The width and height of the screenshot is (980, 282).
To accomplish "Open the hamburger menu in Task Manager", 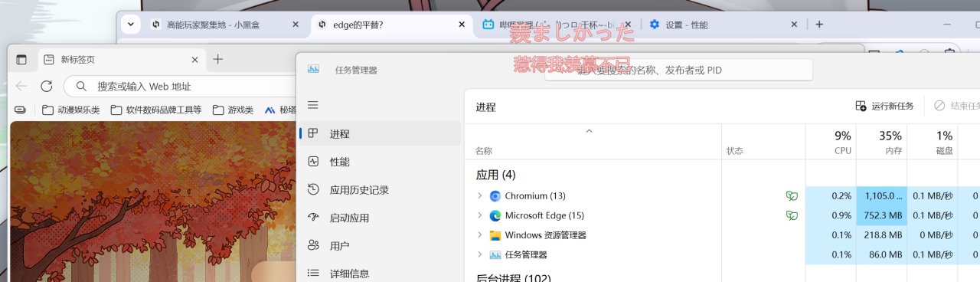I will tap(312, 105).
